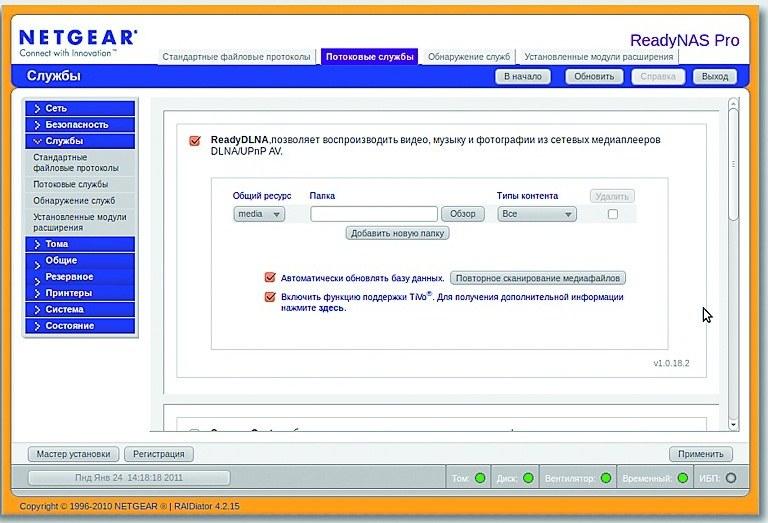Screen dimensions: 768x523
Task: Click the Мастер установки button
Action: click(73, 454)
